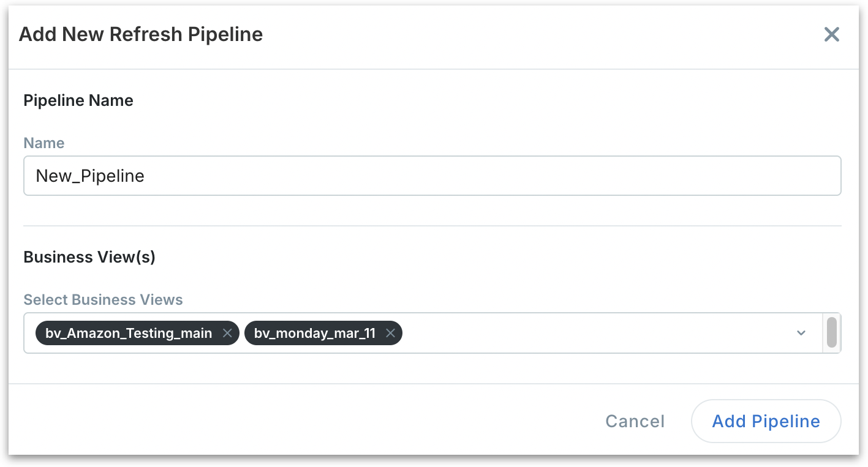
Task: Click the New_Pipeline text in Name field
Action: click(90, 176)
